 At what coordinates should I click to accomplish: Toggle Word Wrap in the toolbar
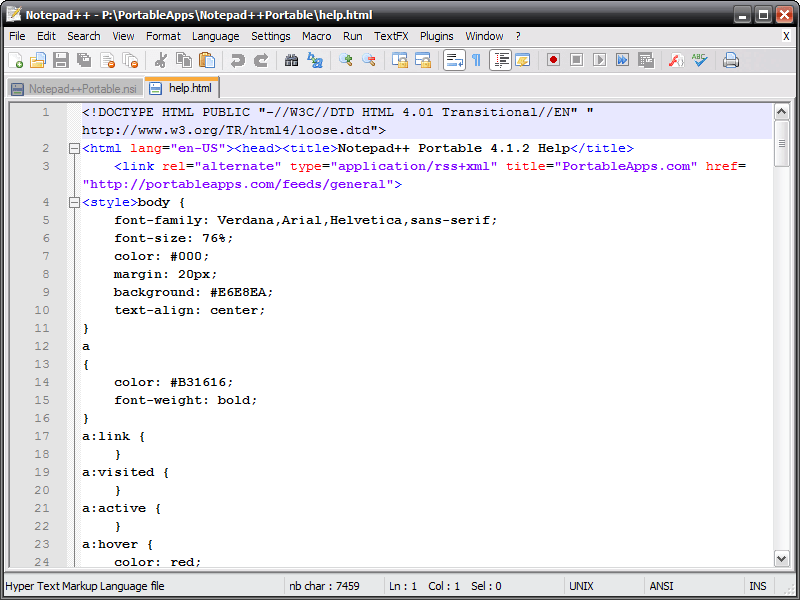pyautogui.click(x=454, y=60)
